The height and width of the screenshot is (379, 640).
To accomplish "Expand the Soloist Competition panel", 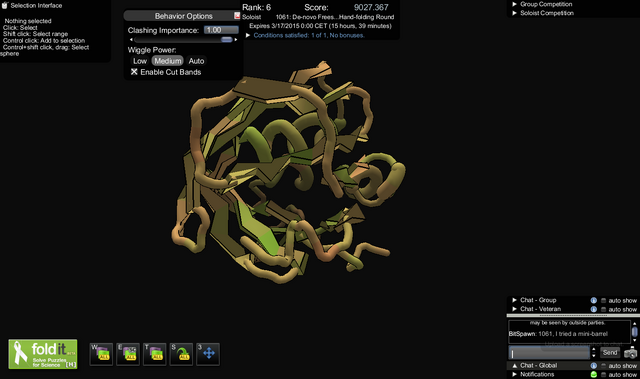I will tap(514, 13).
